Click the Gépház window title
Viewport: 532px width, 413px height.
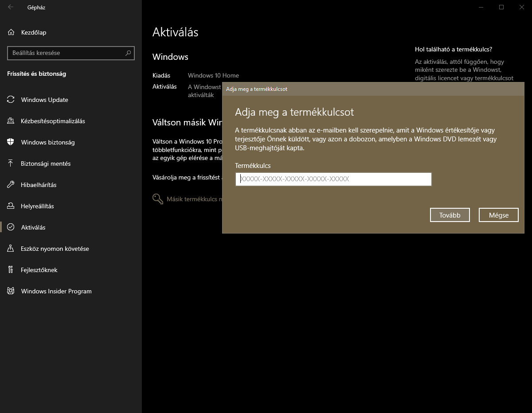click(36, 8)
